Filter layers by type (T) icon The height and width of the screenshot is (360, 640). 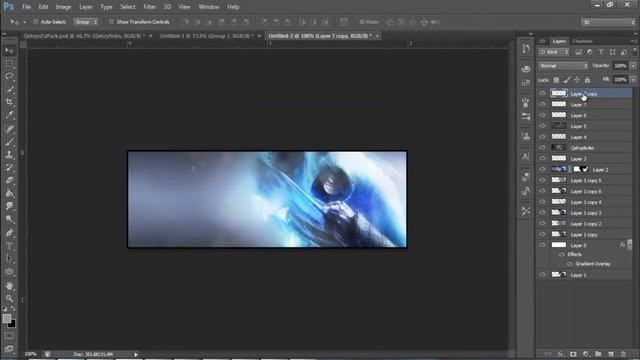601,52
